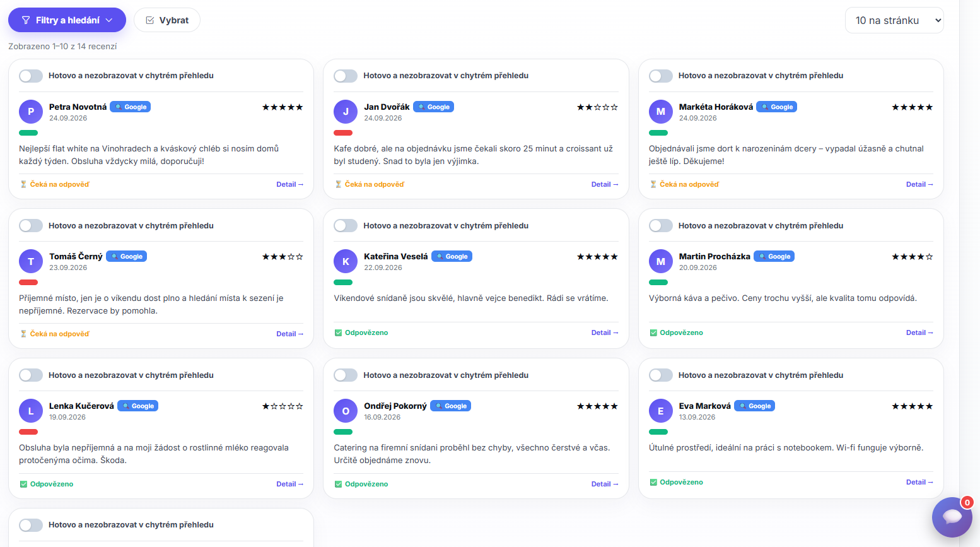Viewport: 980px width, 547px height.
Task: Click 'Zobrazeno 1–10 z 14 recenzí' text
Action: pyautogui.click(x=62, y=47)
